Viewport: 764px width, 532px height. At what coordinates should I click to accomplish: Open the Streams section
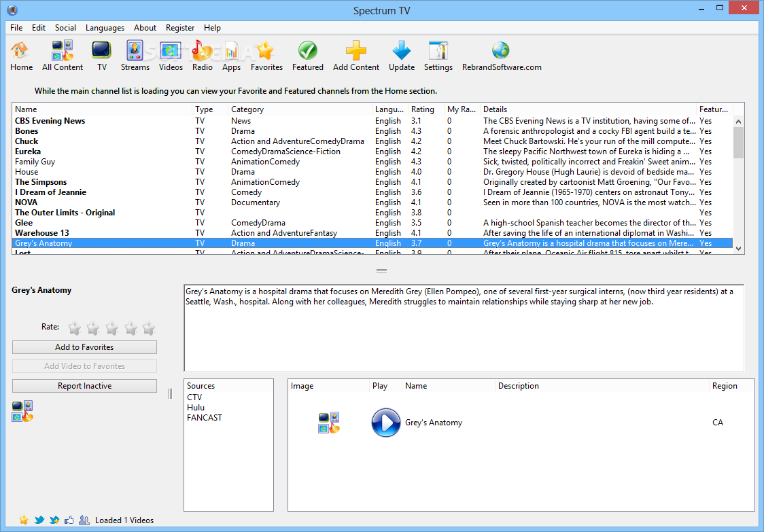[x=135, y=56]
